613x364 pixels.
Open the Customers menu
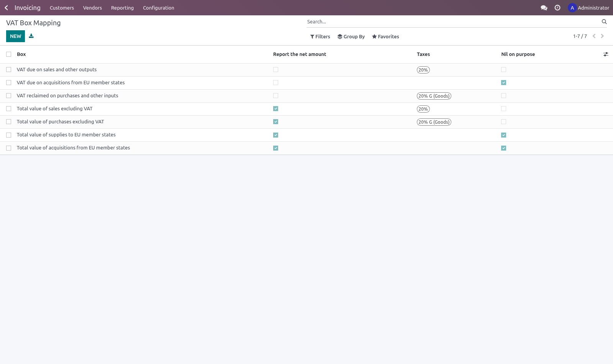[62, 8]
